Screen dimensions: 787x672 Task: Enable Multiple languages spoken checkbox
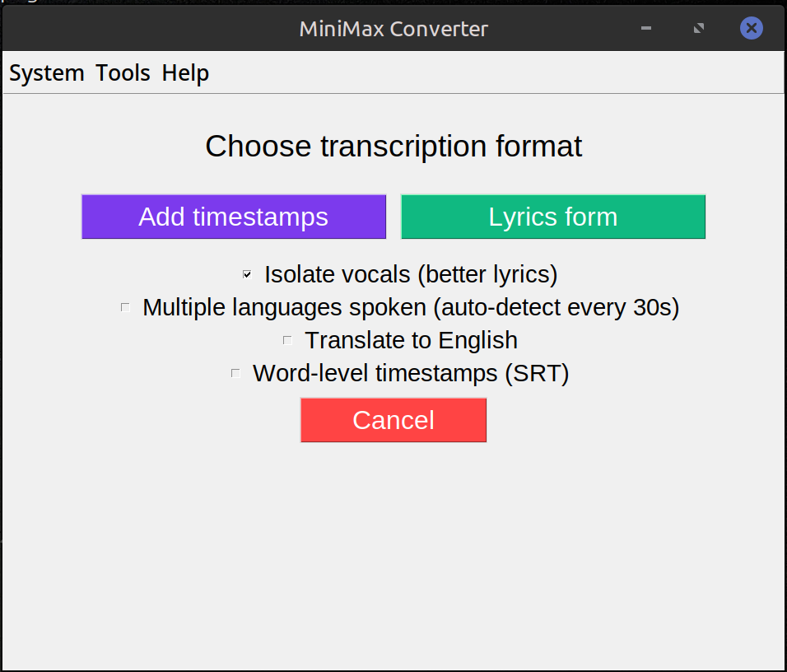tap(125, 307)
